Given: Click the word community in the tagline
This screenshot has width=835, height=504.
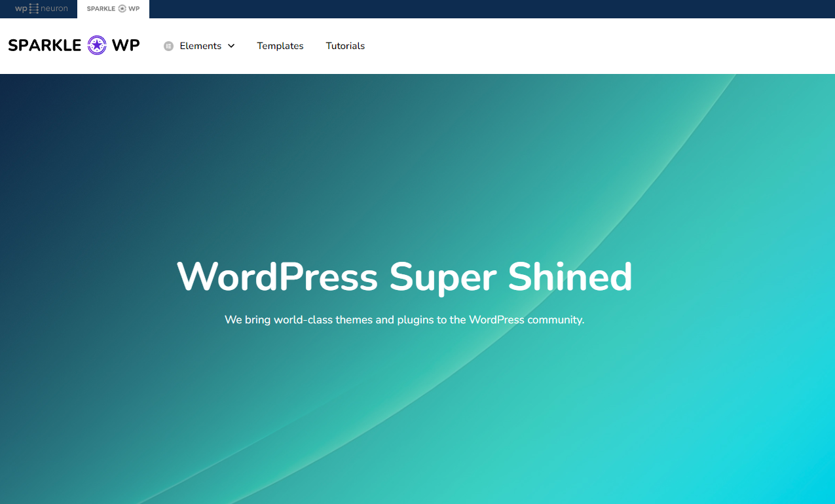Looking at the screenshot, I should (555, 320).
